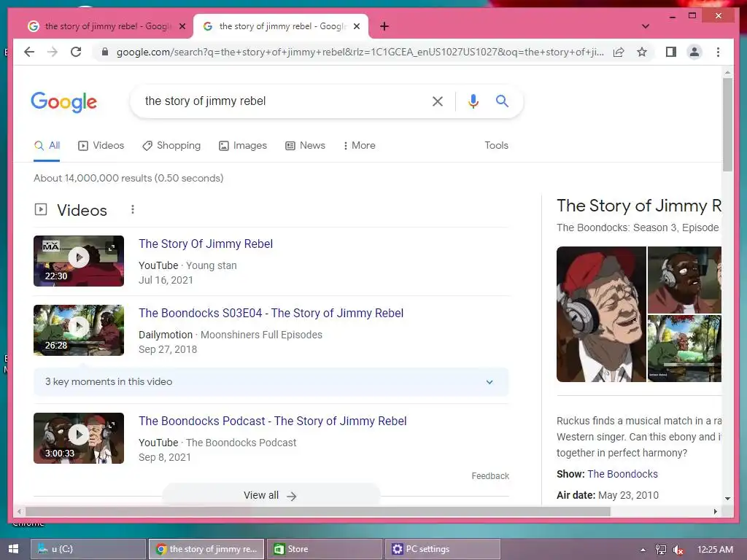Screen dimensions: 747x560
Task: Click View all videos button
Action: 271,495
